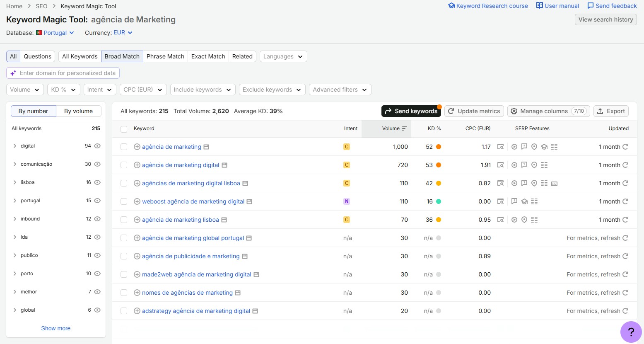Switch to All Keywords tab
This screenshot has height=344, width=644.
80,56
